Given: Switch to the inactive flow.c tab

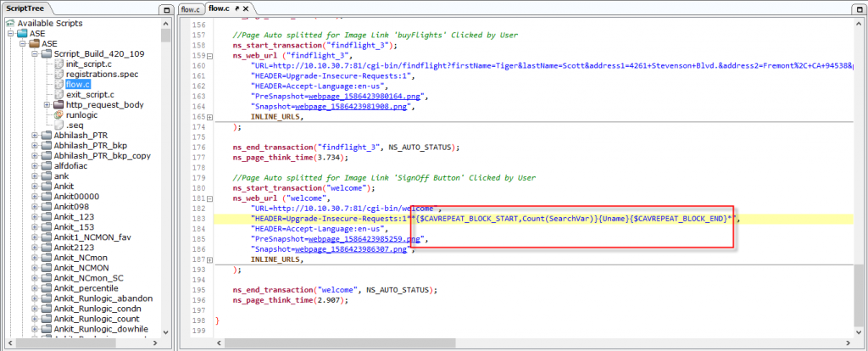Looking at the screenshot, I should pyautogui.click(x=190, y=8).
